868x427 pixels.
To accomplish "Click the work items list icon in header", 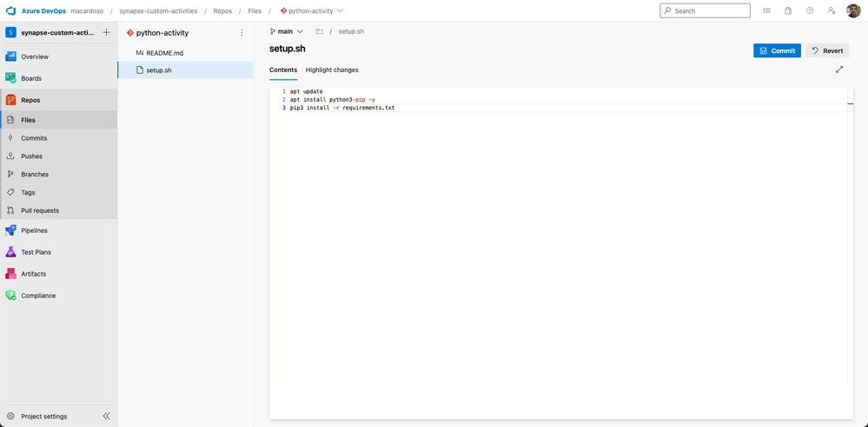I will [x=766, y=10].
